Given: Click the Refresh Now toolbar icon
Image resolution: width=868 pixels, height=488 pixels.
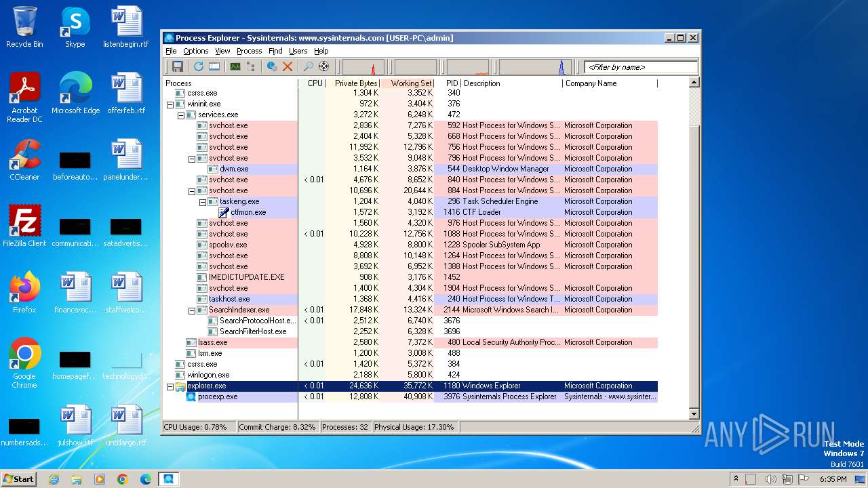Looking at the screenshot, I should point(198,66).
